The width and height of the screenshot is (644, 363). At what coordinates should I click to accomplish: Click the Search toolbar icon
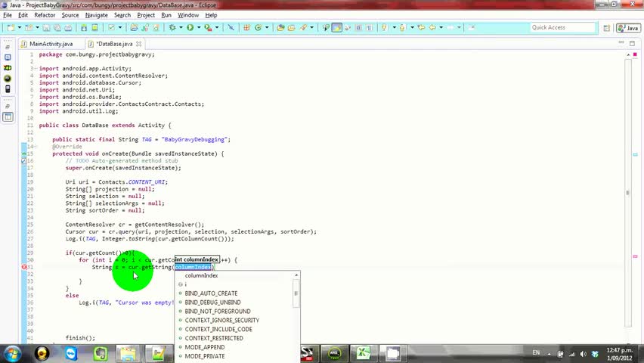tap(304, 27)
